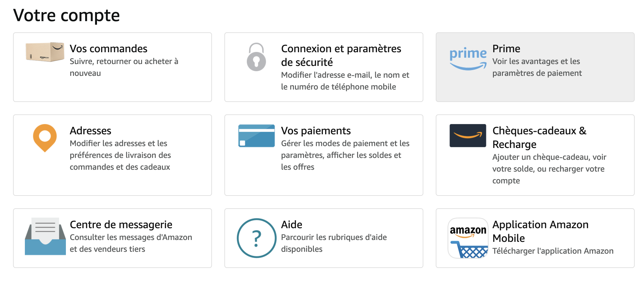Image resolution: width=644 pixels, height=286 pixels.
Task: Open the Aide heading
Action: pyautogui.click(x=292, y=224)
